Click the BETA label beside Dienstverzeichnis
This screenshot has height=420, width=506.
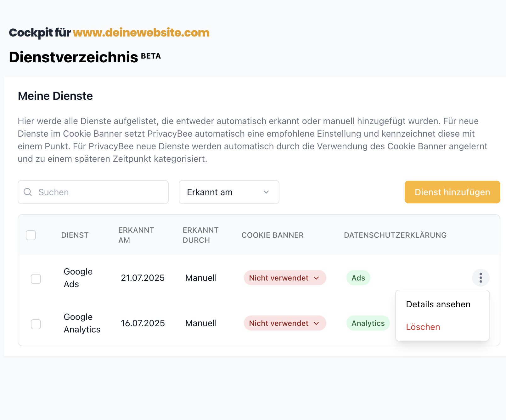151,56
